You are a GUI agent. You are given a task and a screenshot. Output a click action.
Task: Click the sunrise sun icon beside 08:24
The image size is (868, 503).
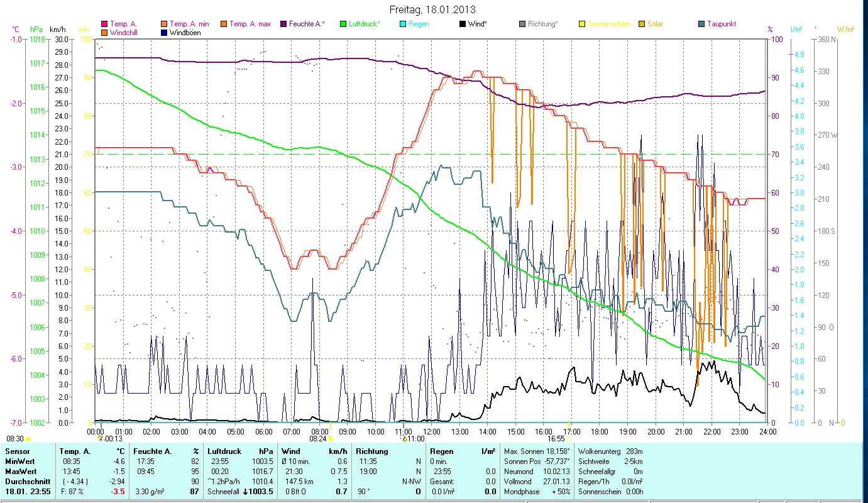pos(331,439)
